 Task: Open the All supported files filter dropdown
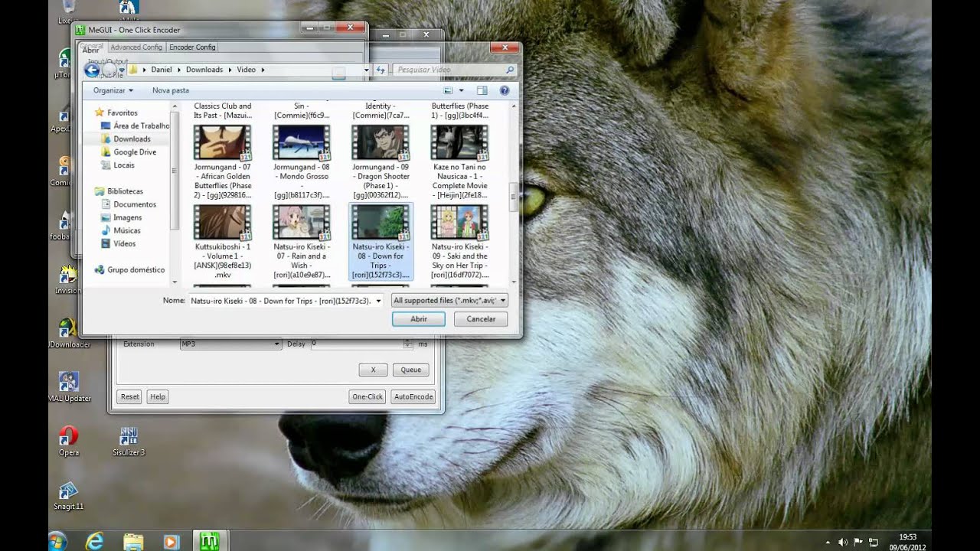pyautogui.click(x=449, y=301)
